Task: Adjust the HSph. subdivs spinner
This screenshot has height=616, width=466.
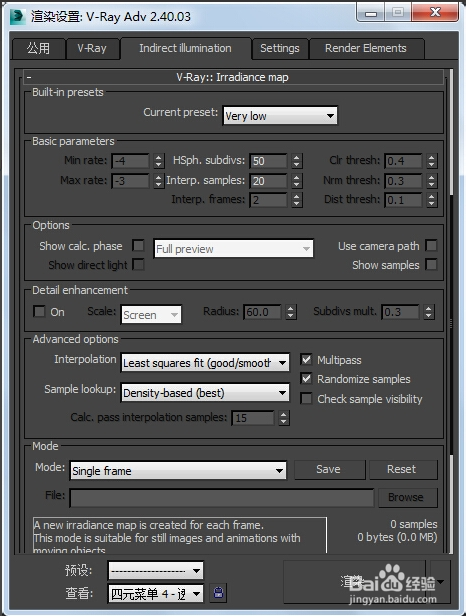Action: 297,161
